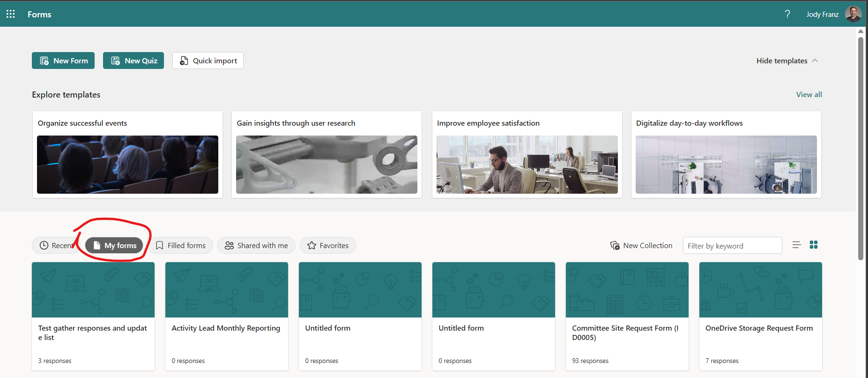
Task: Open Activity Lead Monthly Reporting form
Action: tap(227, 316)
